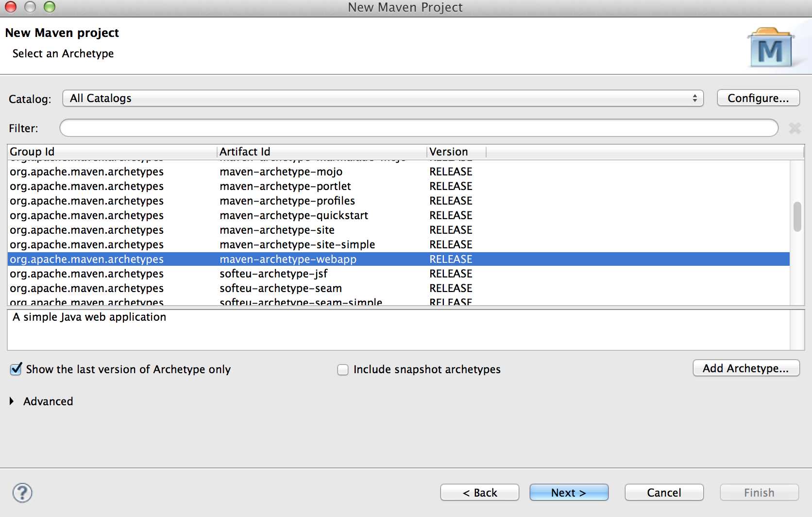Expand the Advanced section
Screen dimensions: 812x517
click(12, 401)
